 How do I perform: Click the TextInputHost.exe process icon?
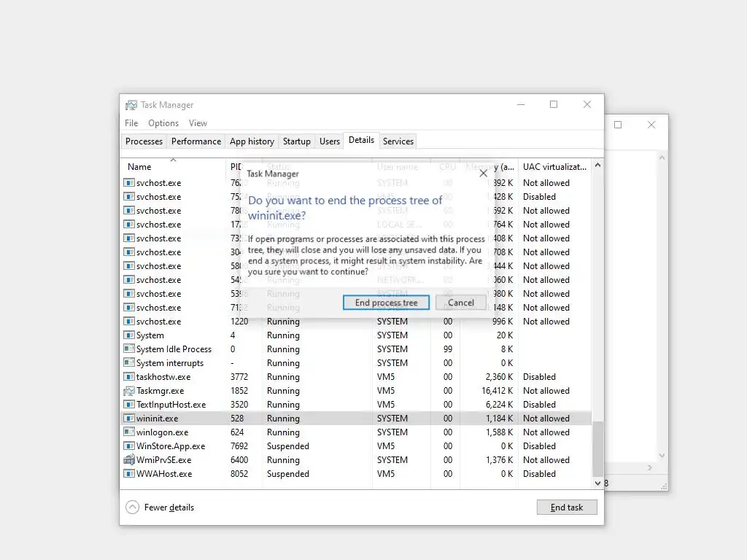(128, 405)
